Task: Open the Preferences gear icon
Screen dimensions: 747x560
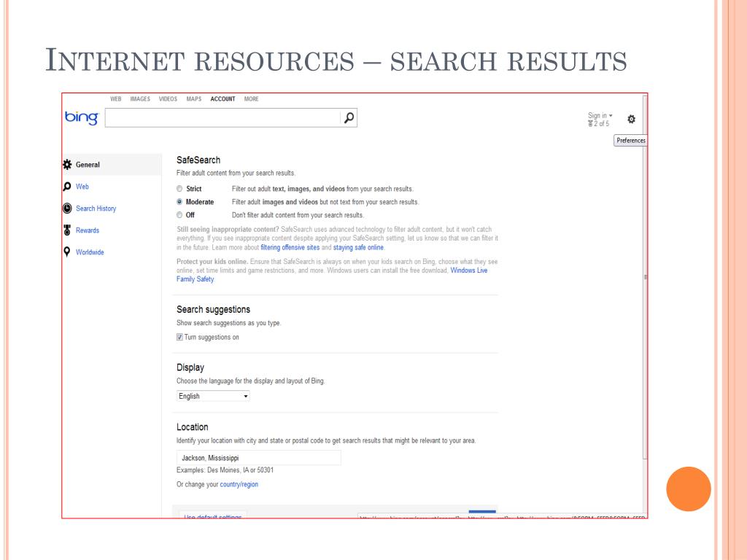Action: click(631, 119)
